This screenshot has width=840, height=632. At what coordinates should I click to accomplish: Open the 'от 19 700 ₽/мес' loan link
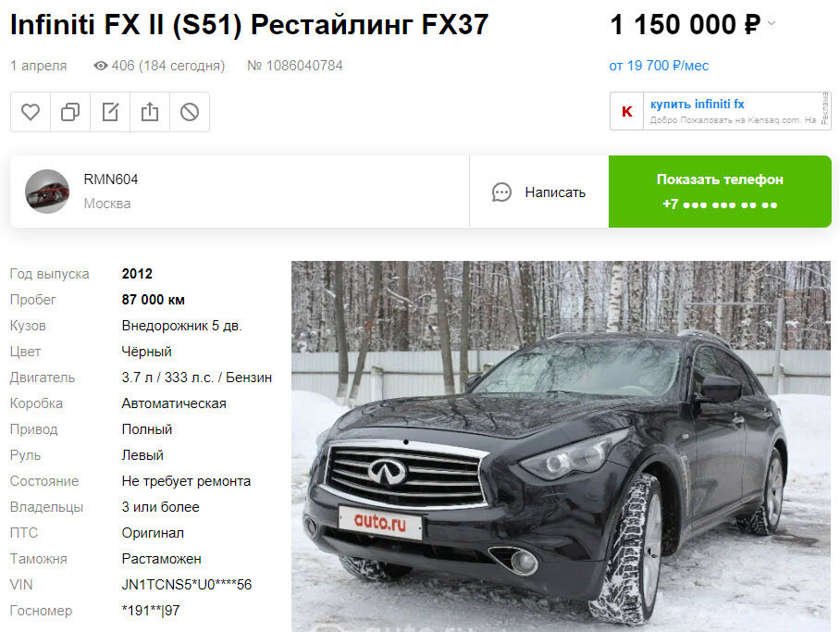pyautogui.click(x=659, y=66)
